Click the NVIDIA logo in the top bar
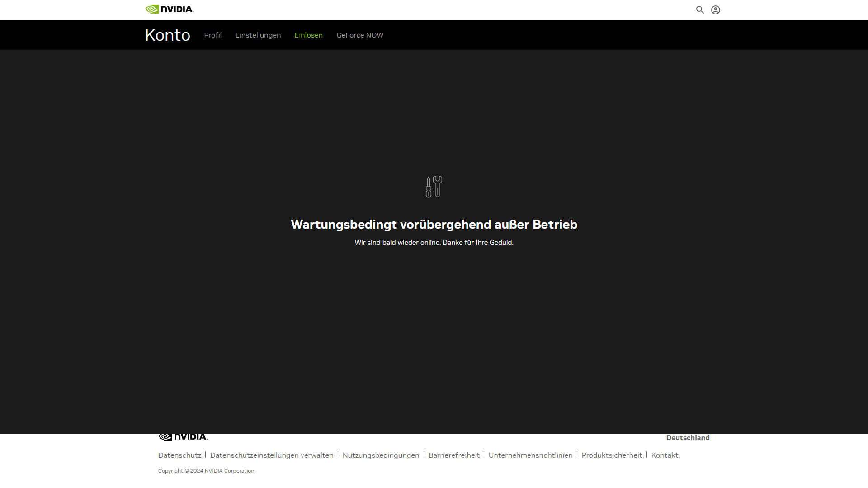This screenshot has height=488, width=868. point(169,9)
